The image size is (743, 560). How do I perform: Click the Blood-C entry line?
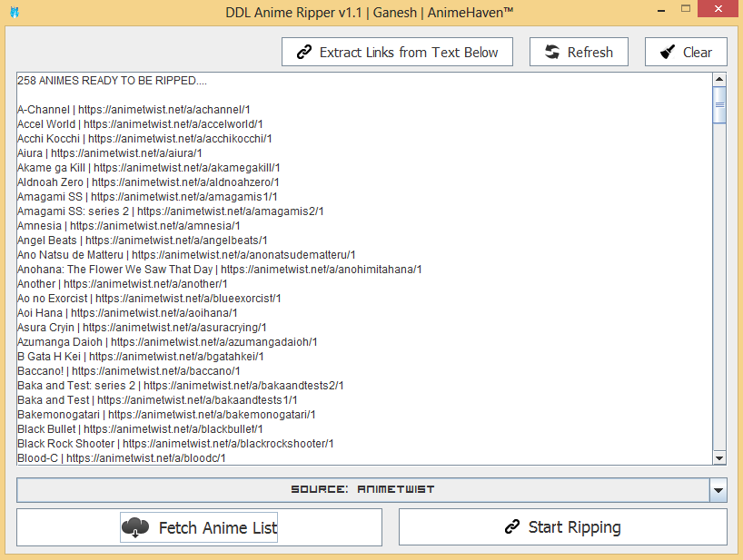(122, 458)
